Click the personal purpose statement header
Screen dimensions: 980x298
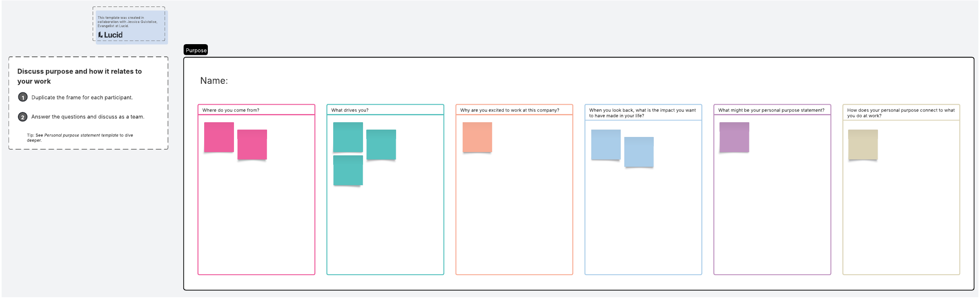tap(771, 110)
